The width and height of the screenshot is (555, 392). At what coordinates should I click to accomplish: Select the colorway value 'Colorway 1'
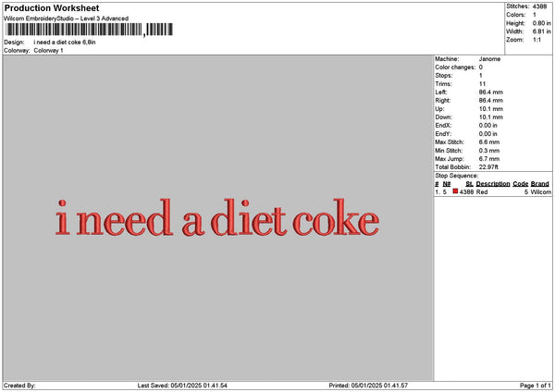(x=48, y=51)
